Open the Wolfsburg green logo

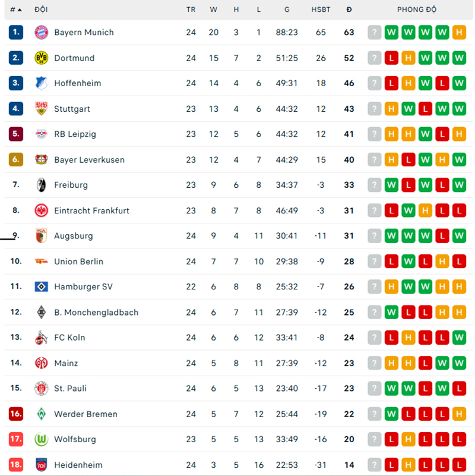coord(41,440)
